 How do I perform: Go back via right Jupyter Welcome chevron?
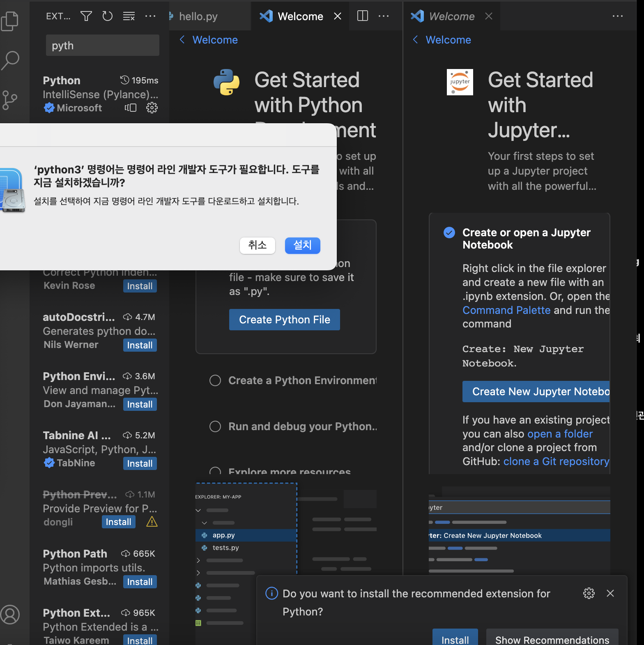[x=416, y=39]
